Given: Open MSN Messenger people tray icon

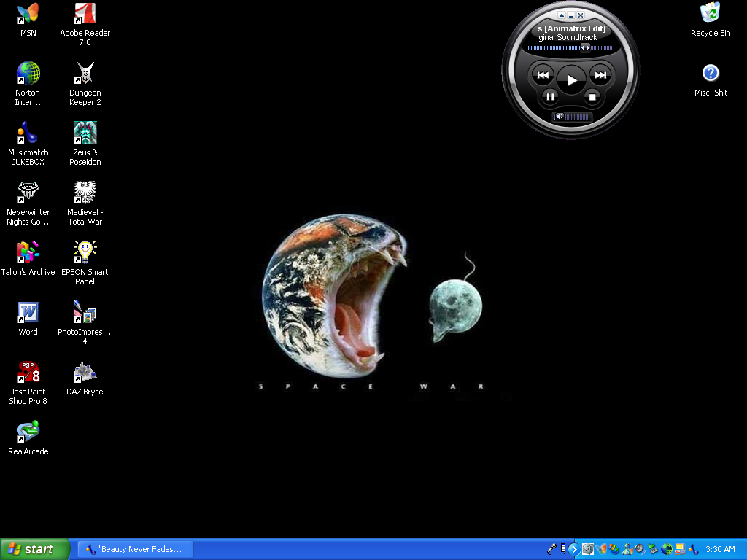Looking at the screenshot, I should tap(627, 550).
